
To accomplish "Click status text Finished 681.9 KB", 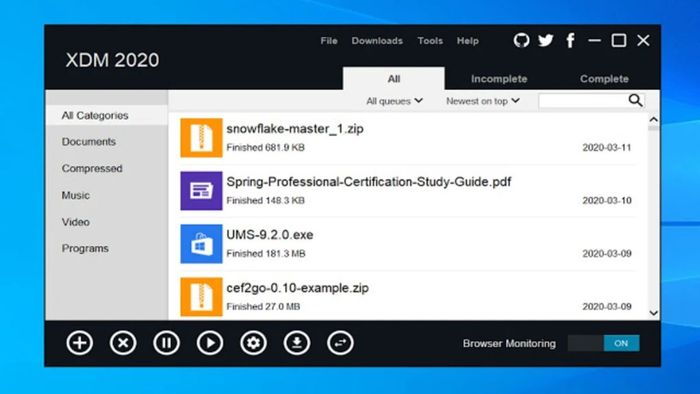I will (x=266, y=148).
